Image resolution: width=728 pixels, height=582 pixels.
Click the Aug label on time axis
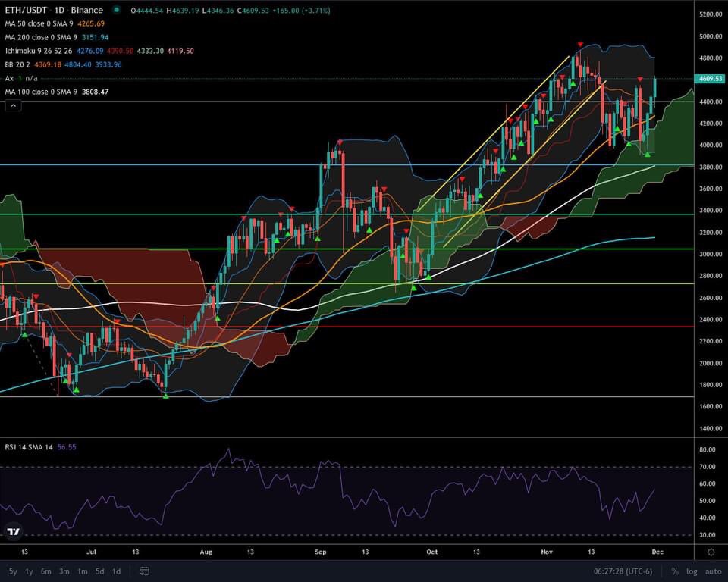[206, 552]
